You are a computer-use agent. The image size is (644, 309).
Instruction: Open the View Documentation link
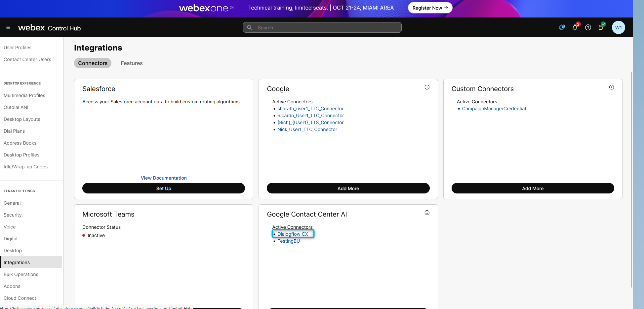164,178
